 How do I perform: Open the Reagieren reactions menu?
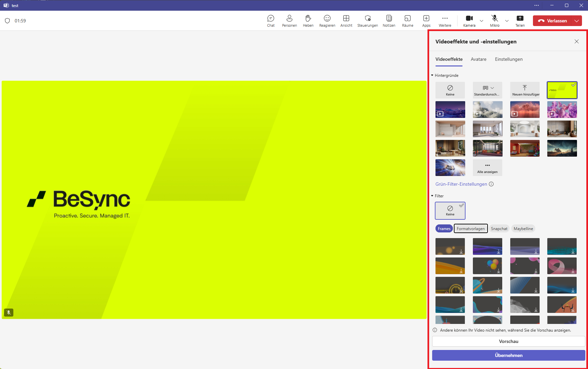327,20
